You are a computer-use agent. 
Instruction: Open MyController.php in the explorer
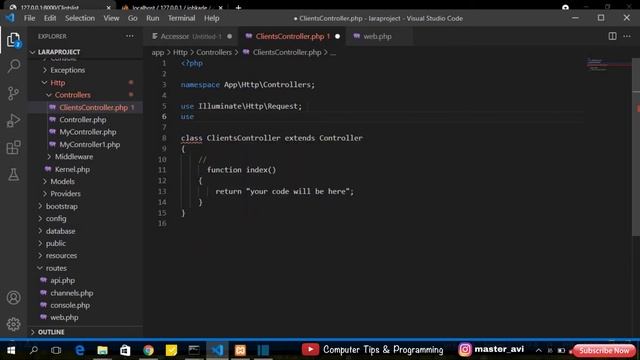tap(87, 132)
